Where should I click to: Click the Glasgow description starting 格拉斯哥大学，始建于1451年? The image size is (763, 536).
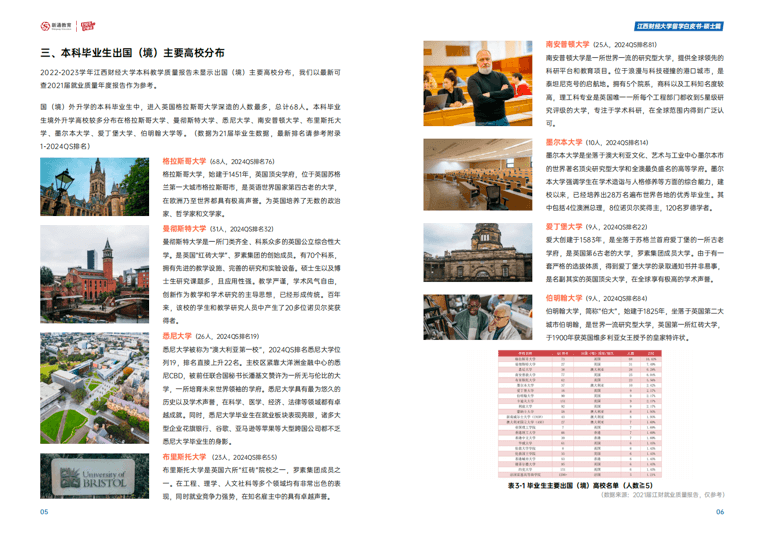tap(252, 194)
